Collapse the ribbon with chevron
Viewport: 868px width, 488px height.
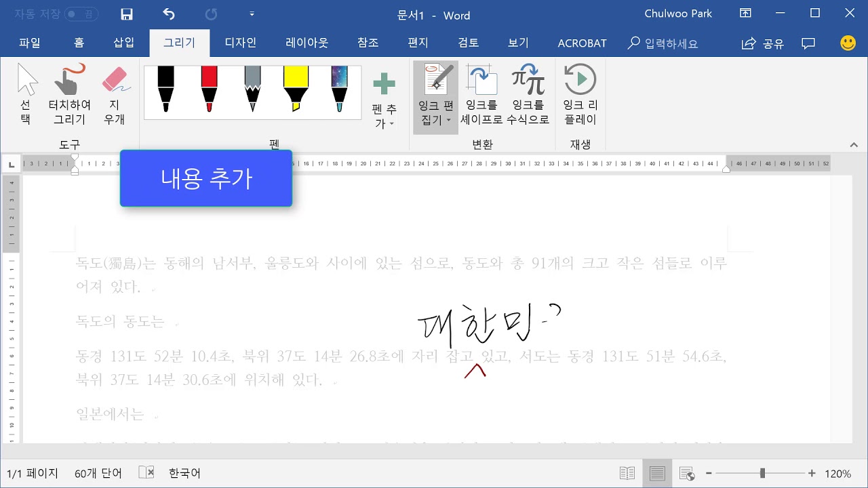[x=854, y=144]
